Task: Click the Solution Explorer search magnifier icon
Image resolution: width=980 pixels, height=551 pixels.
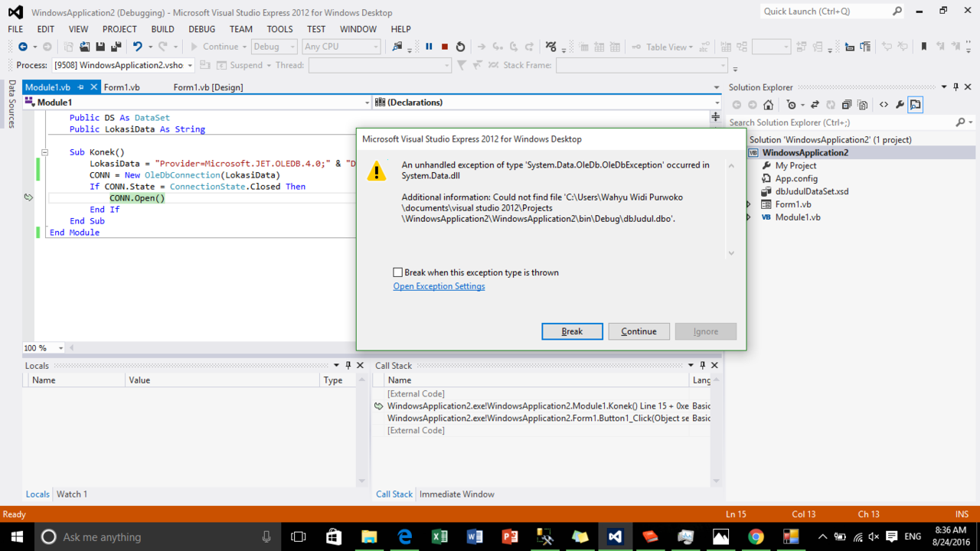Action: click(x=961, y=122)
